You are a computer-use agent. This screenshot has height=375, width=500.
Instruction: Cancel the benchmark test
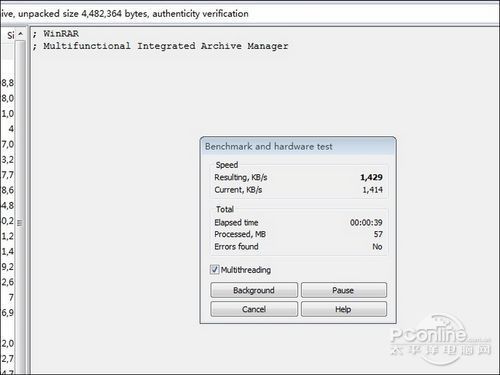click(254, 309)
